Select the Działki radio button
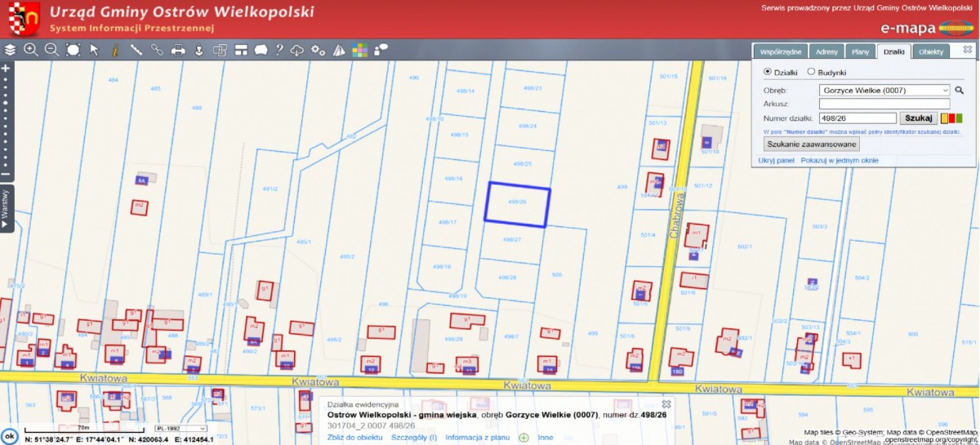The image size is (980, 445). click(767, 72)
